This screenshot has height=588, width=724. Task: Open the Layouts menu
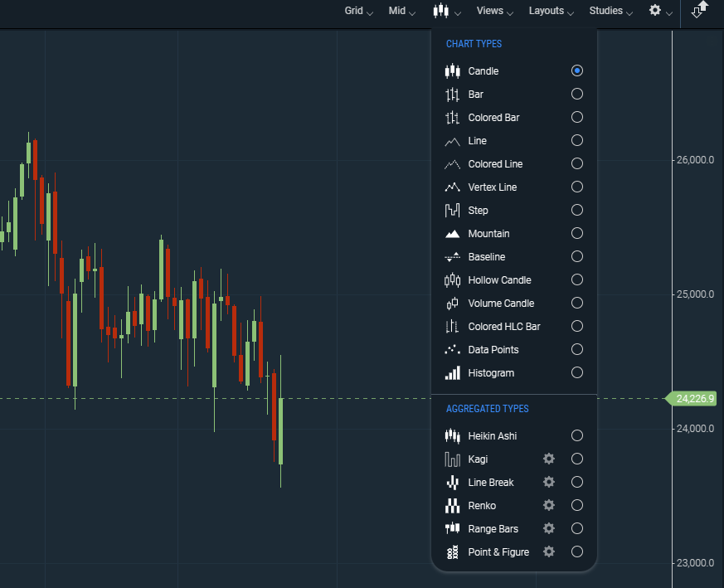tap(551, 11)
